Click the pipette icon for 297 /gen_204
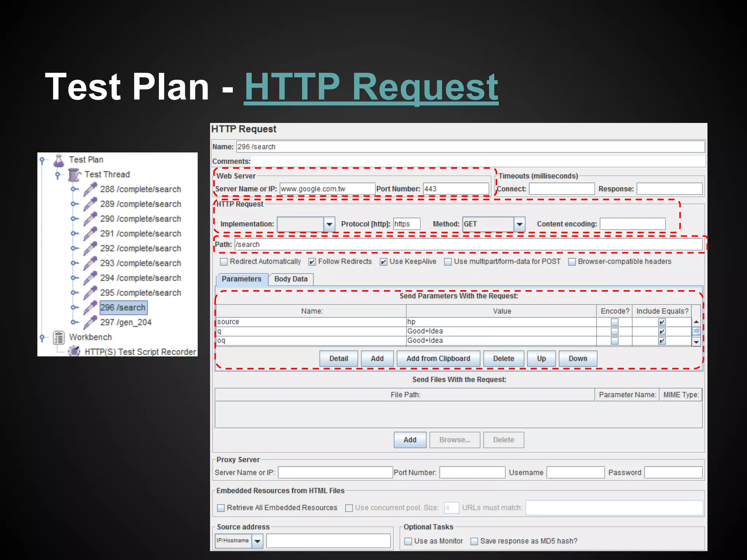 point(90,322)
